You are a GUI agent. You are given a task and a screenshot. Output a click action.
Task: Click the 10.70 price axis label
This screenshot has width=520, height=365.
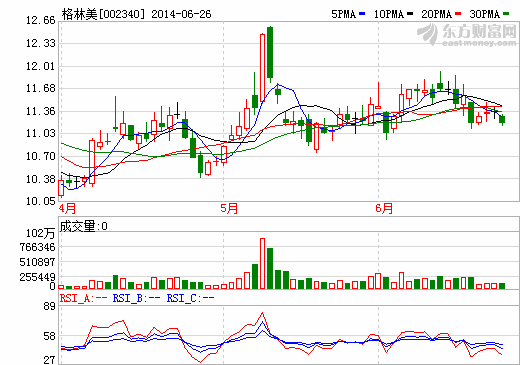tap(40, 156)
